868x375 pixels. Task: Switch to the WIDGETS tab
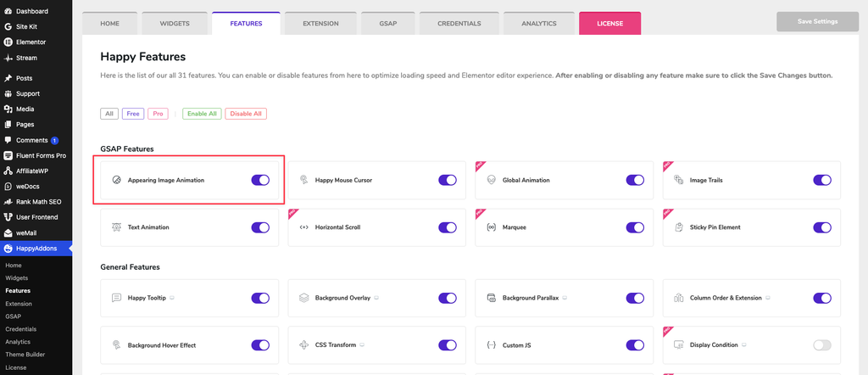[x=175, y=24]
